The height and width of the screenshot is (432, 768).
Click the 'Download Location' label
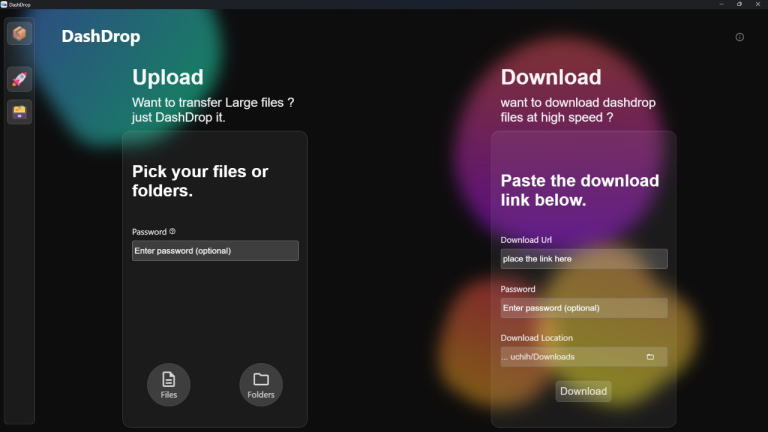click(536, 338)
